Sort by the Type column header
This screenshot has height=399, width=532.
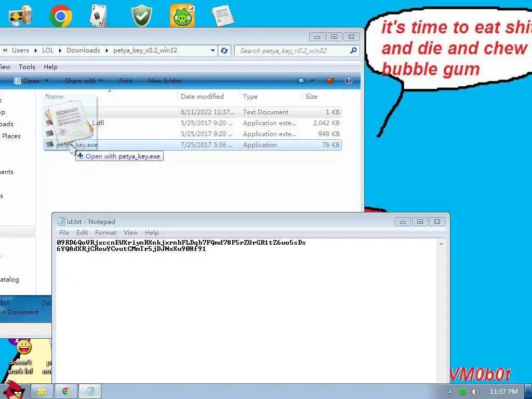pos(270,96)
